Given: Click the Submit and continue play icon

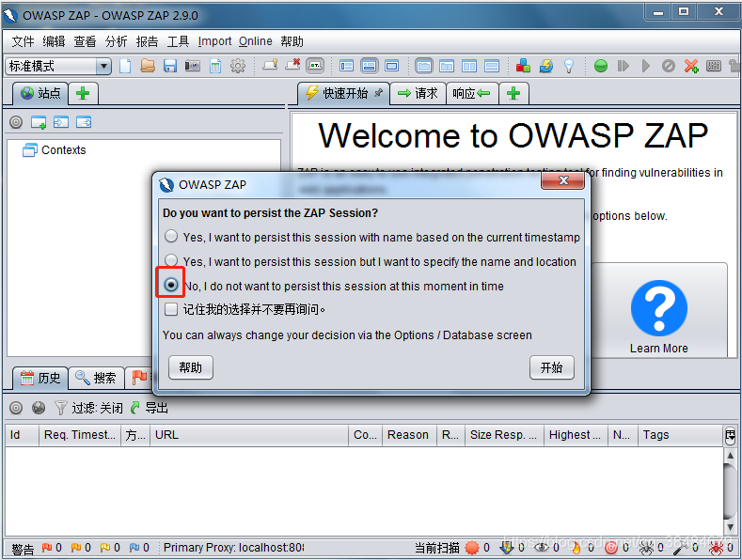Looking at the screenshot, I should tap(646, 66).
